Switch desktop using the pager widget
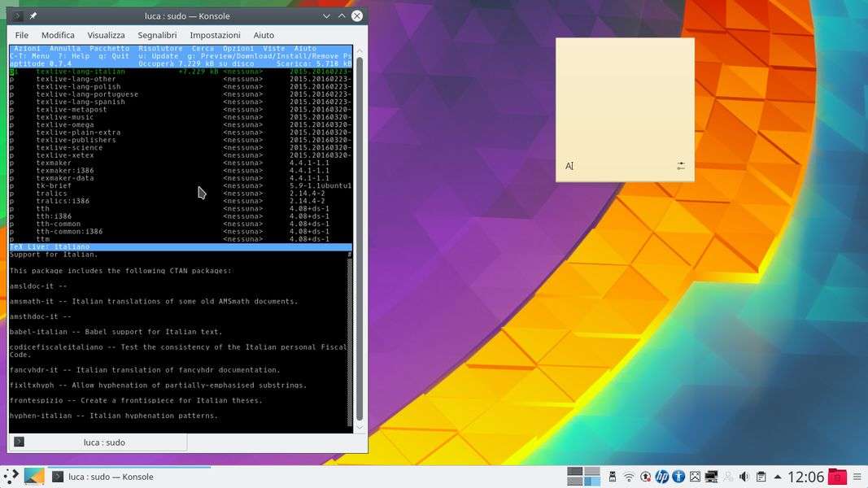The image size is (868, 488). 583,477
